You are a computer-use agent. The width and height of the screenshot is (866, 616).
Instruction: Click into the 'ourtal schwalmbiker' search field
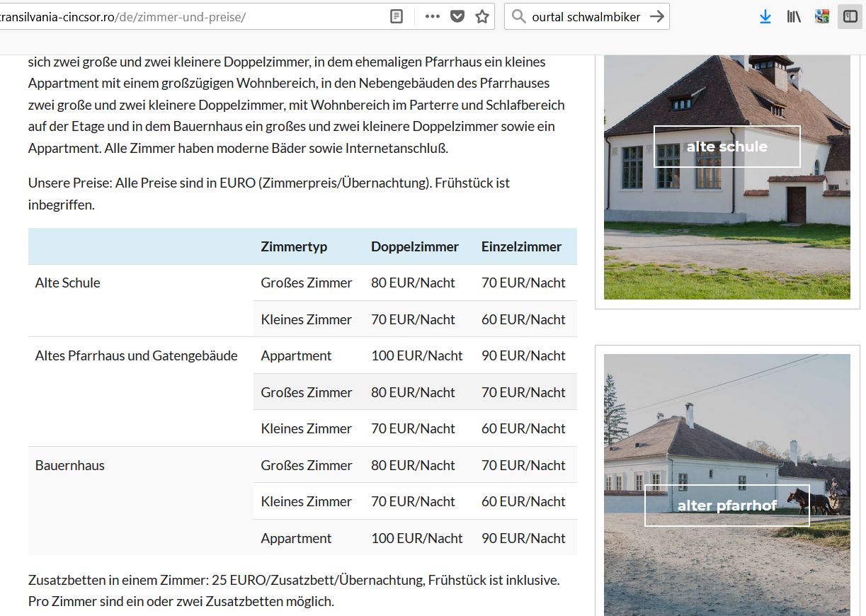click(x=586, y=16)
